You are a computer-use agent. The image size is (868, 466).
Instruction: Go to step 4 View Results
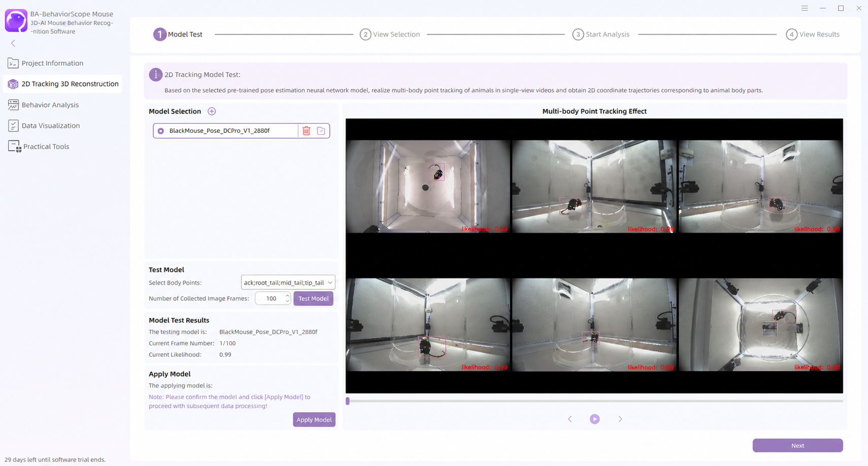813,34
